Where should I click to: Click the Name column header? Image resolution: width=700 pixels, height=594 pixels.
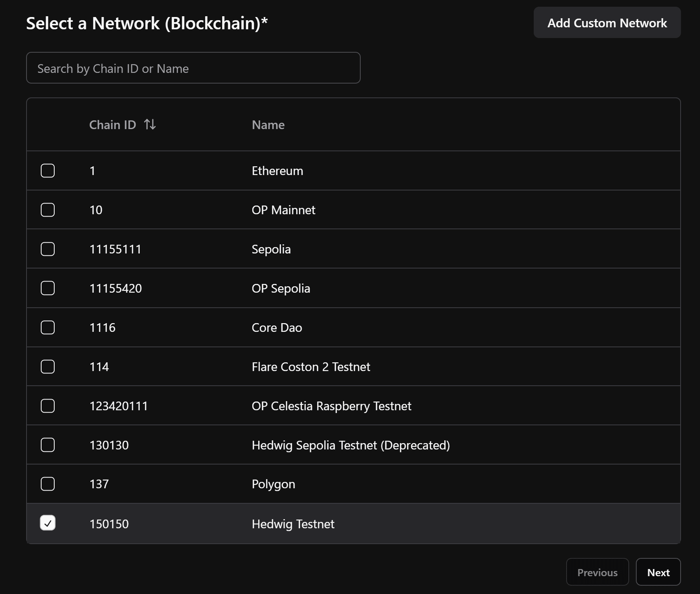(x=268, y=125)
